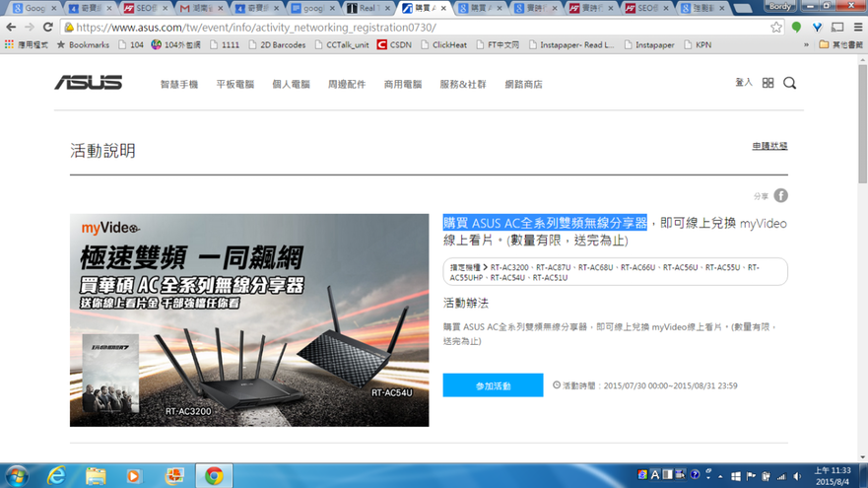
Task: Open the 個人電腦 menu
Action: (291, 84)
